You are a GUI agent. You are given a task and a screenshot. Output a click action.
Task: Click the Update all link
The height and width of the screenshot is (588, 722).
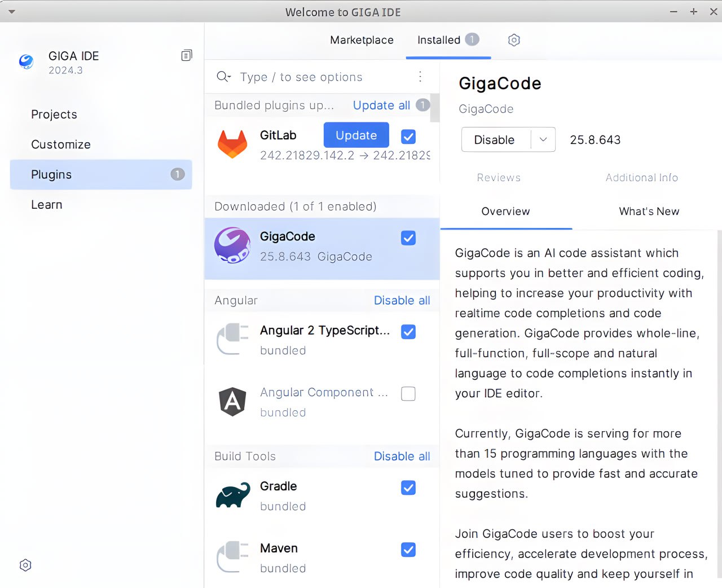pyautogui.click(x=381, y=106)
